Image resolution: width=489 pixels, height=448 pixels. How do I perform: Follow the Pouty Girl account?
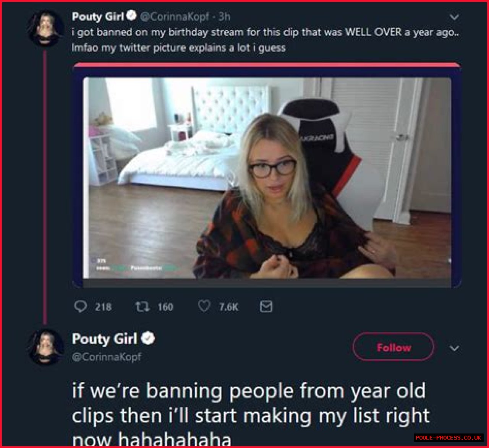[x=393, y=347]
